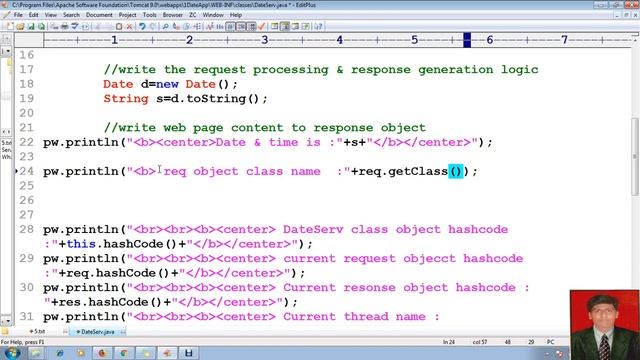The width and height of the screenshot is (640, 360).
Task: Click the Font settings toolbar icon
Action: (x=209, y=27)
